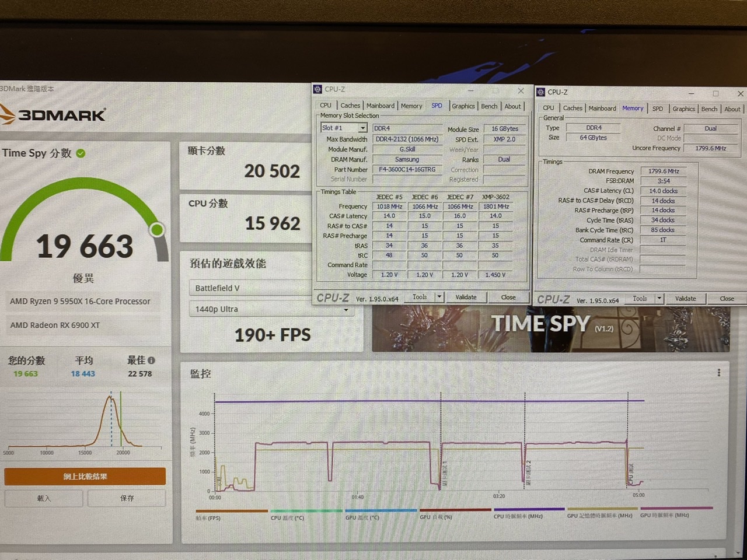Click the part number F4-3600C14-16GTRG field
The height and width of the screenshot is (560, 747).
[x=407, y=170]
